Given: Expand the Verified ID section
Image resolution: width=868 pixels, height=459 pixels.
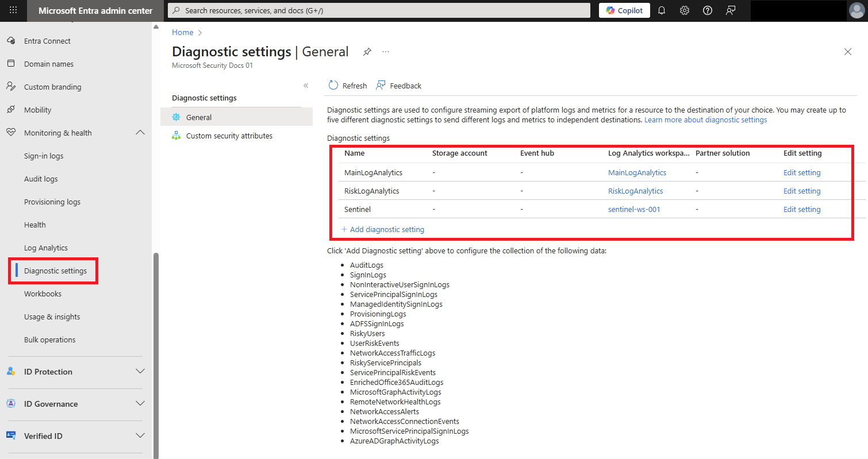Looking at the screenshot, I should [x=140, y=436].
